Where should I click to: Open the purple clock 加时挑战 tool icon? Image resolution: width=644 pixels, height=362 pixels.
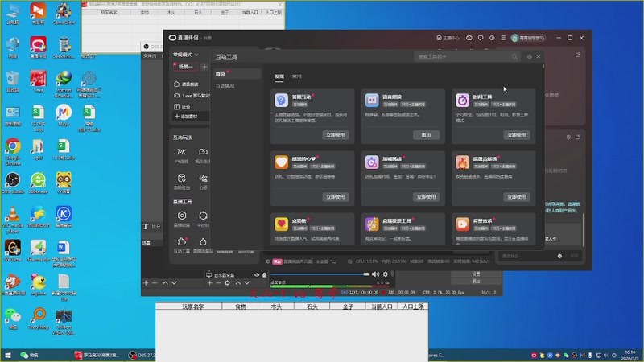(372, 162)
